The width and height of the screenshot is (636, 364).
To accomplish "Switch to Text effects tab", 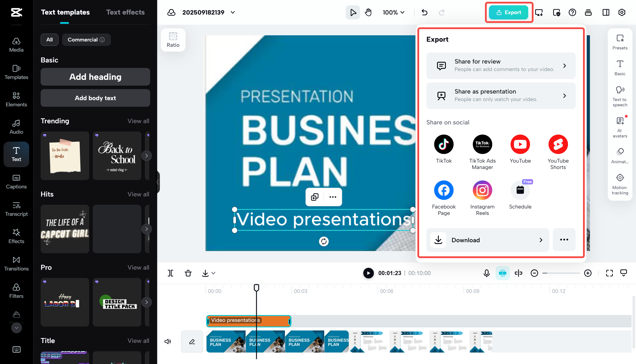I will (x=125, y=12).
